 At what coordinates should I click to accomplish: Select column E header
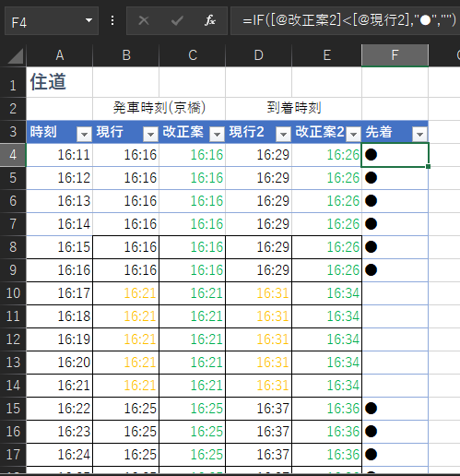327,55
